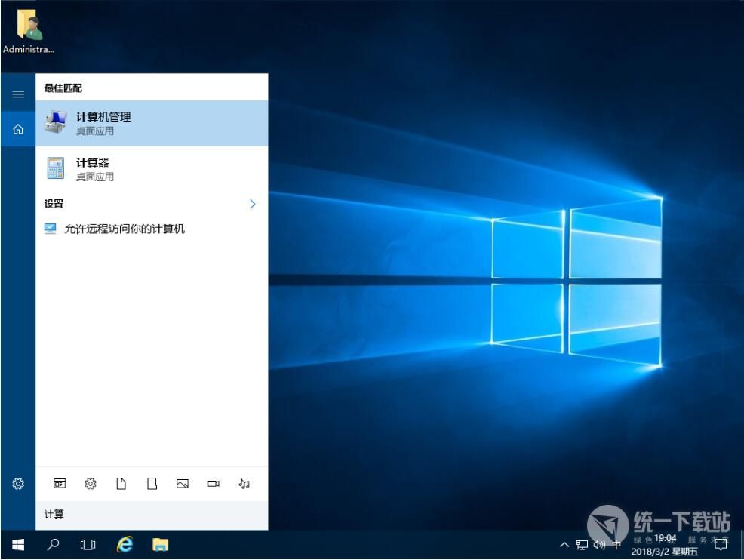This screenshot has width=744, height=560.
Task: Click the volume speaker tray icon
Action: [599, 545]
